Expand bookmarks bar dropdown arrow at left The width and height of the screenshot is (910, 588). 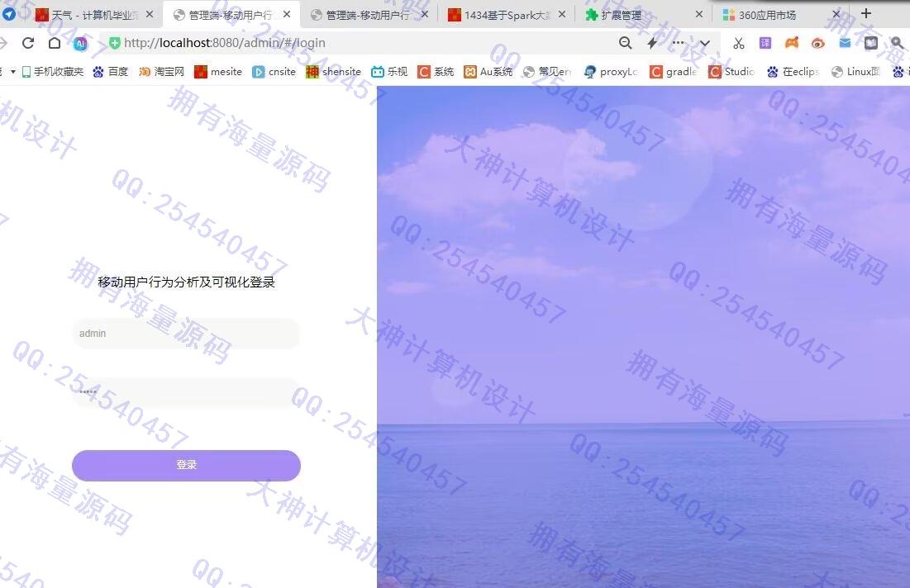pyautogui.click(x=12, y=72)
